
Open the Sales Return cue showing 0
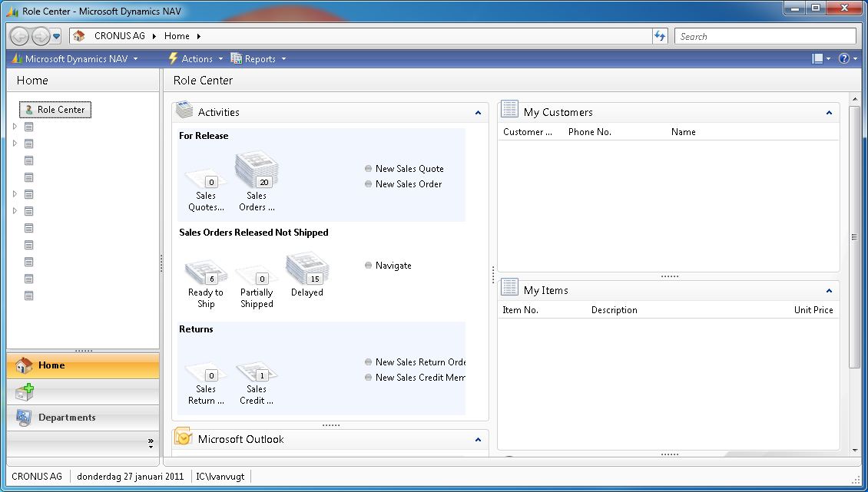pos(205,384)
